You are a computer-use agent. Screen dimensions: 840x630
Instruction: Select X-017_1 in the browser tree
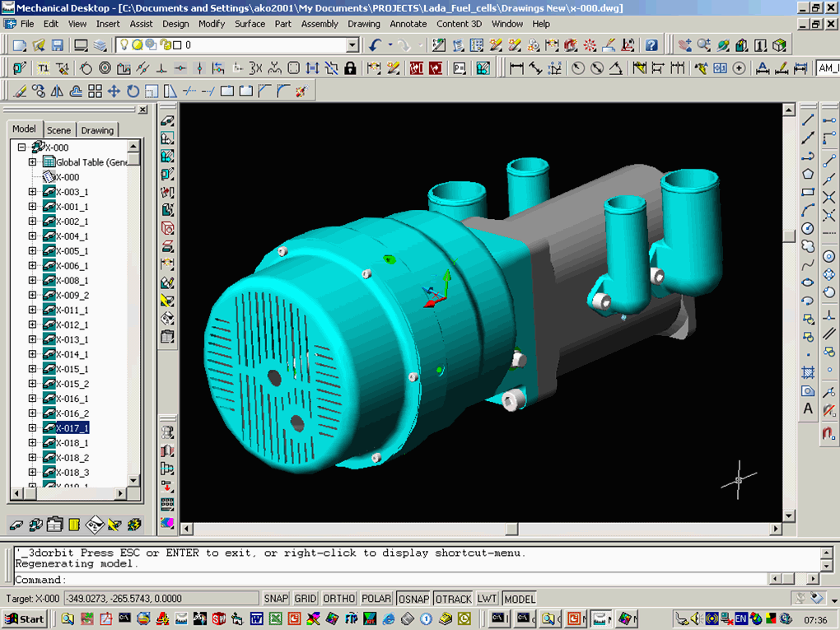click(72, 428)
